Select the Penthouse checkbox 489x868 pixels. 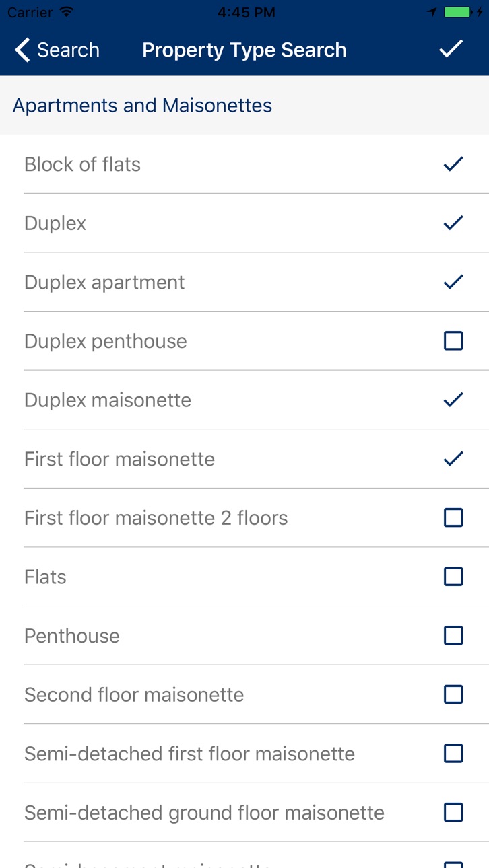click(x=453, y=635)
